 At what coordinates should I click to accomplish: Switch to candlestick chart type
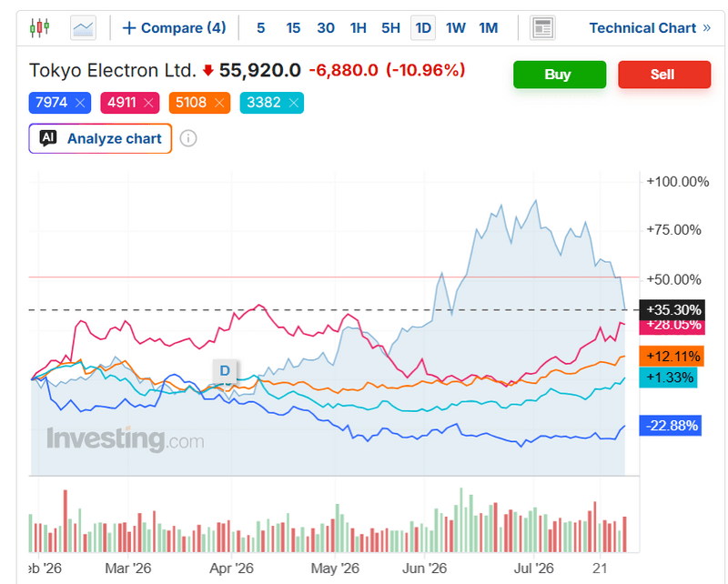click(x=39, y=28)
